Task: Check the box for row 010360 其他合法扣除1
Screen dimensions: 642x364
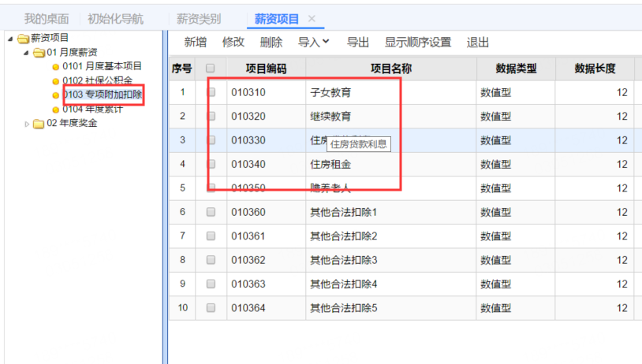Action: 211,212
